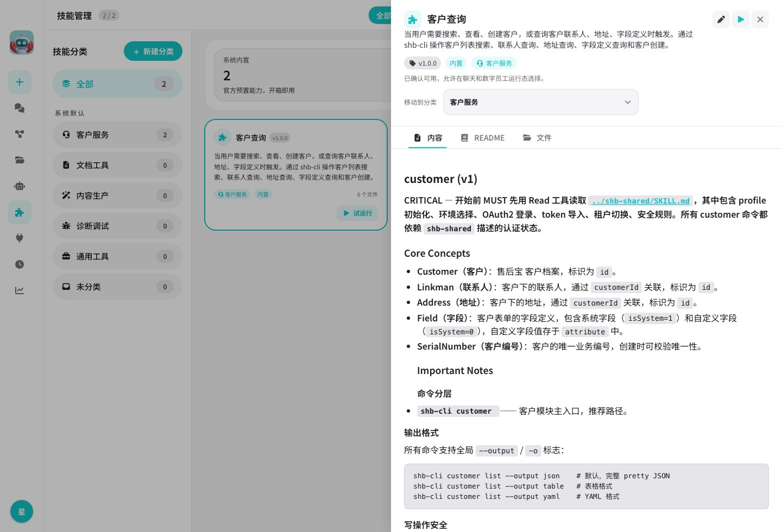Click the bug icon in the 诊断调试 row

tap(66, 226)
